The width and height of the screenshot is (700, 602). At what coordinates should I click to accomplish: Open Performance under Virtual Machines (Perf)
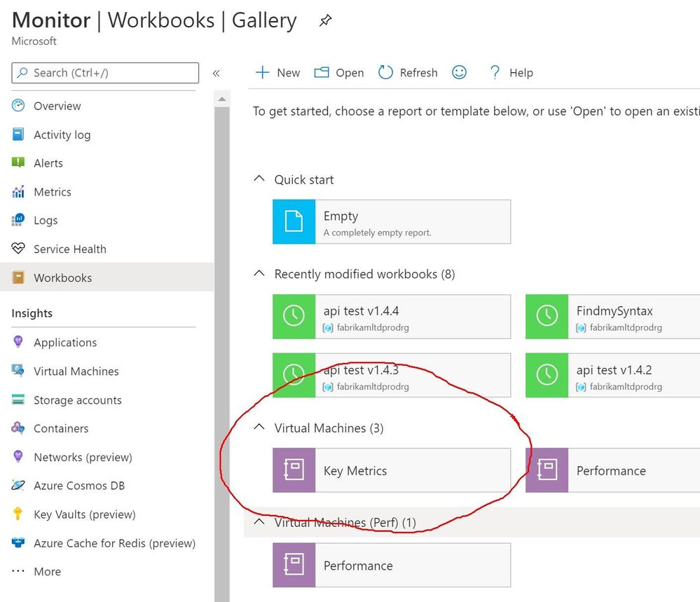[392, 565]
